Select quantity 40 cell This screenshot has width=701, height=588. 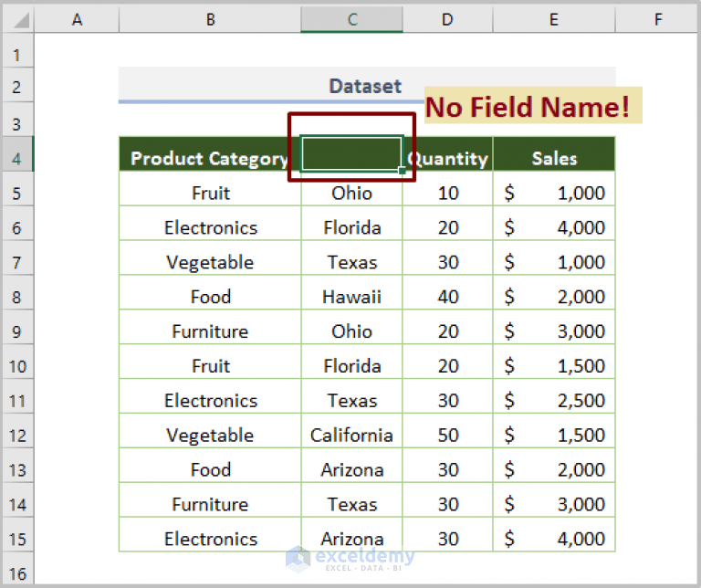click(x=447, y=292)
